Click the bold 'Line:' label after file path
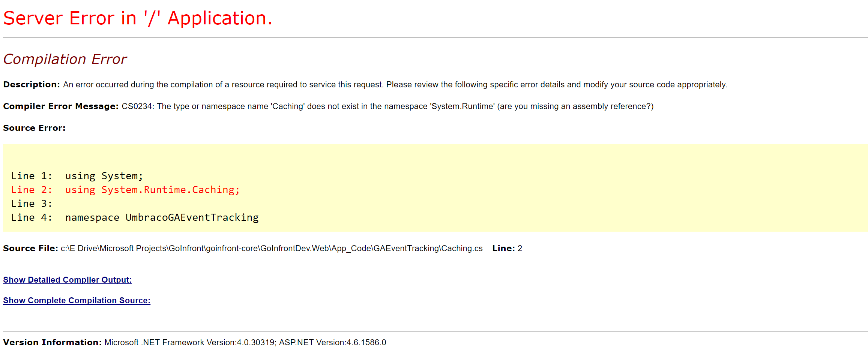The image size is (868, 349). (503, 249)
